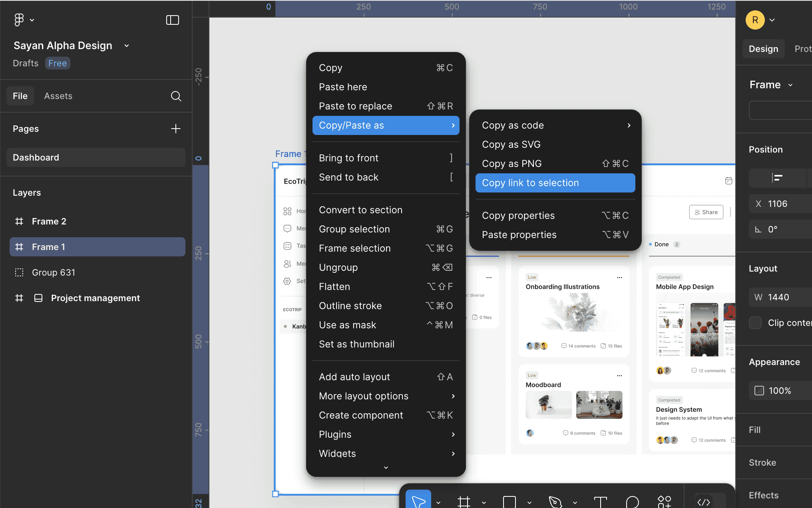Enable the Clip content checkbox
Screen dimensions: 812x508
(755, 323)
